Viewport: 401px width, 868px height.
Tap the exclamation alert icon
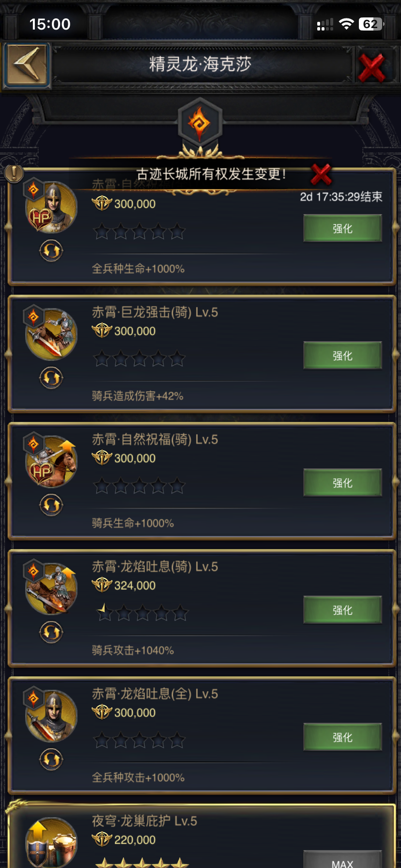click(x=15, y=173)
